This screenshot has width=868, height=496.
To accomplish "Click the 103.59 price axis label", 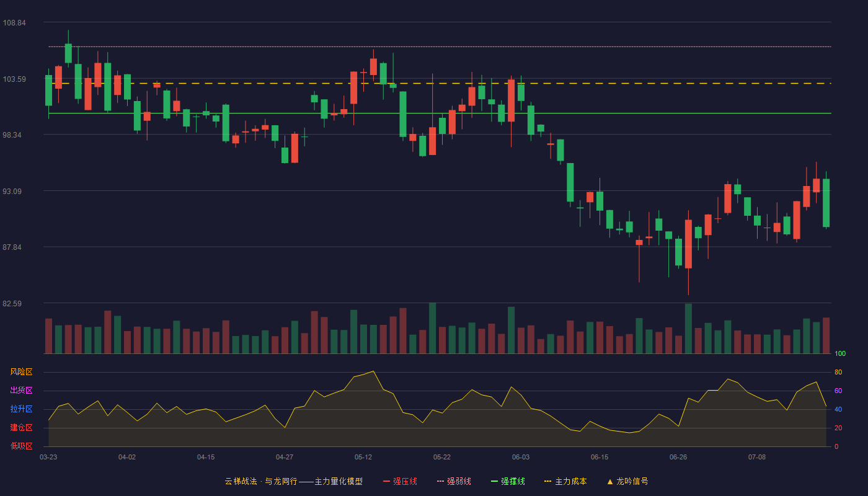I will [x=14, y=79].
